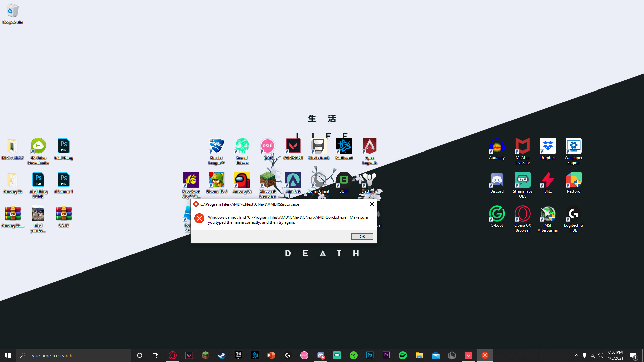Open Spotify from the taskbar

402,355
